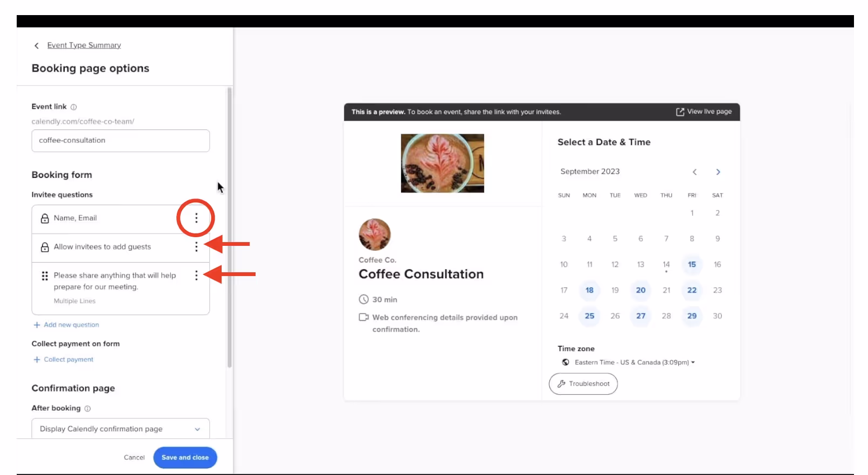
Task: Select September 29 in calendar
Action: tap(692, 316)
